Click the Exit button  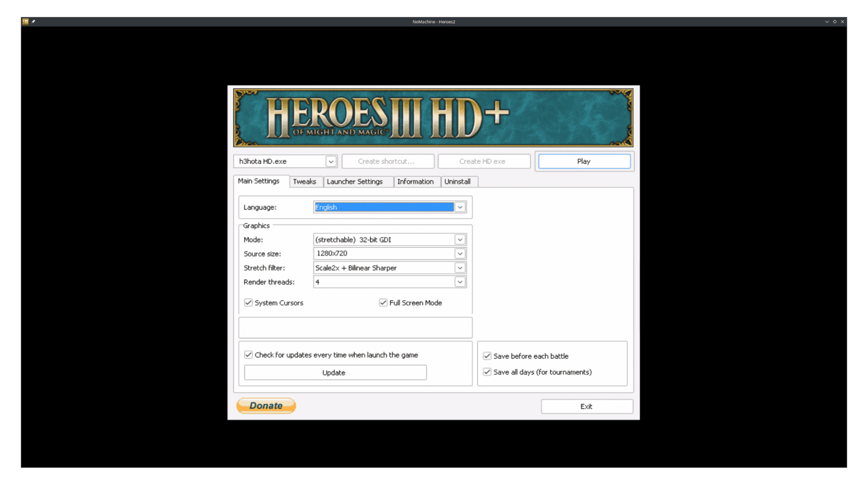point(586,406)
